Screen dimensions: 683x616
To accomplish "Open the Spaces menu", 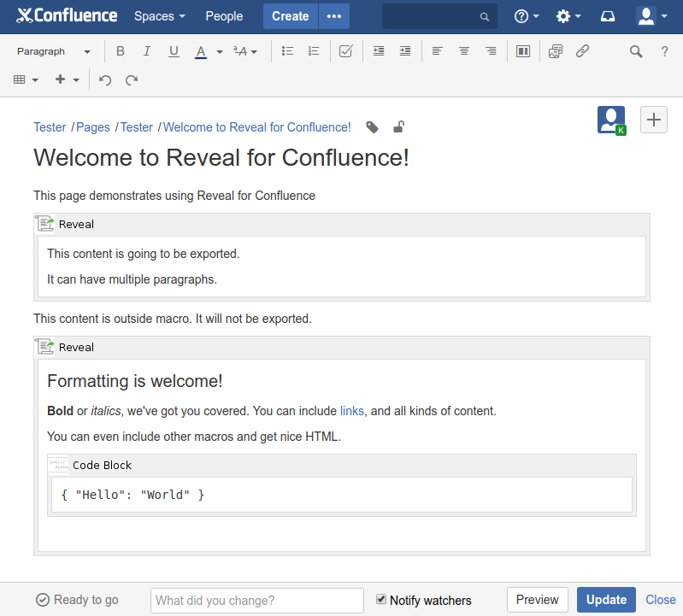I will click(159, 16).
